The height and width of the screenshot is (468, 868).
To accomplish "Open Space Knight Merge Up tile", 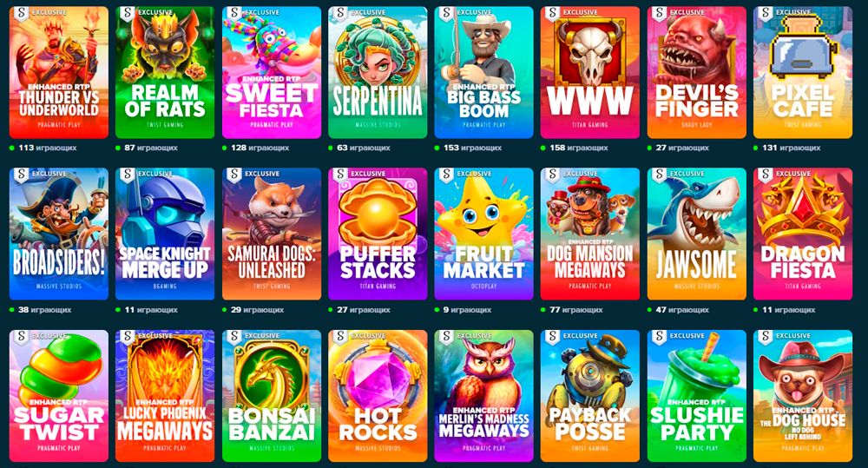I will coord(165,234).
